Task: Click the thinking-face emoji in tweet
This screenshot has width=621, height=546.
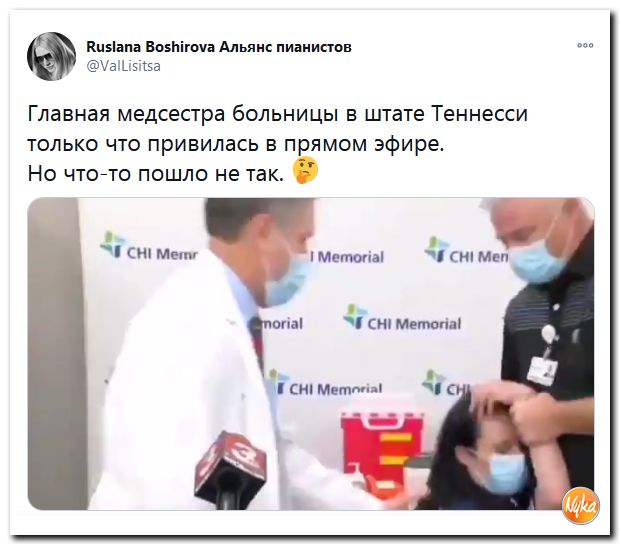Action: (x=305, y=170)
